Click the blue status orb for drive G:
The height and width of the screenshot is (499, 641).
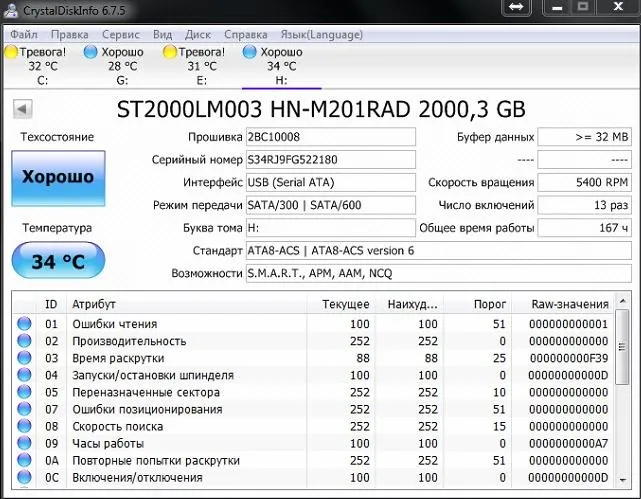(90, 52)
